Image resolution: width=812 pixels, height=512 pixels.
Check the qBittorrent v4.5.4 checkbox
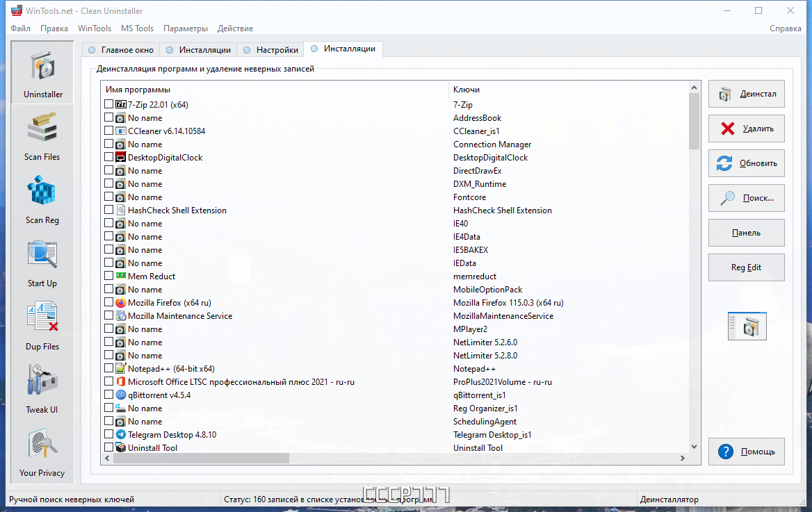[108, 395]
